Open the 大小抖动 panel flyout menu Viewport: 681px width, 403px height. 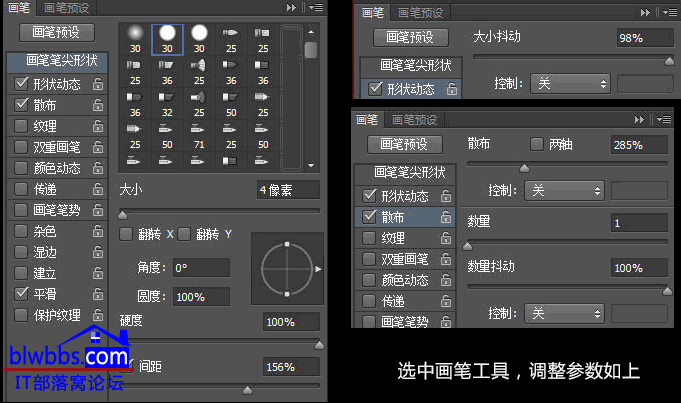point(671,13)
